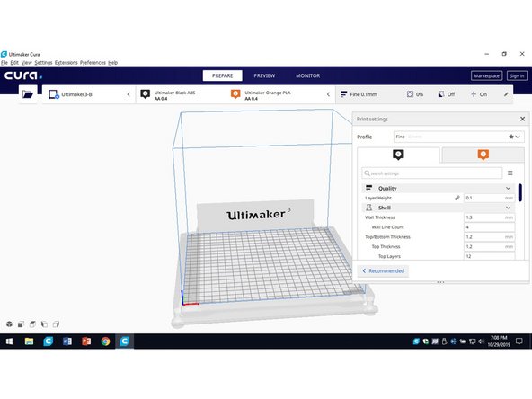Click the pencil edit icon in settings bar
The width and height of the screenshot is (532, 399).
tap(506, 94)
